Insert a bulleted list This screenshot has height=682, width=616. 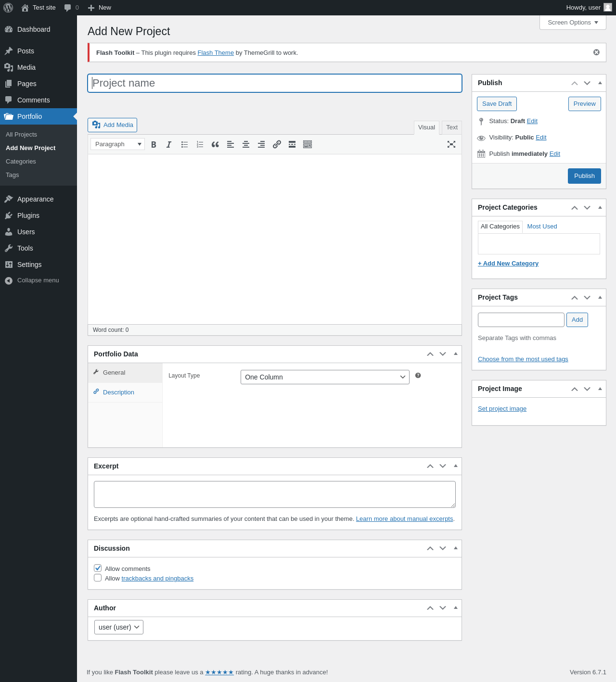pyautogui.click(x=184, y=144)
